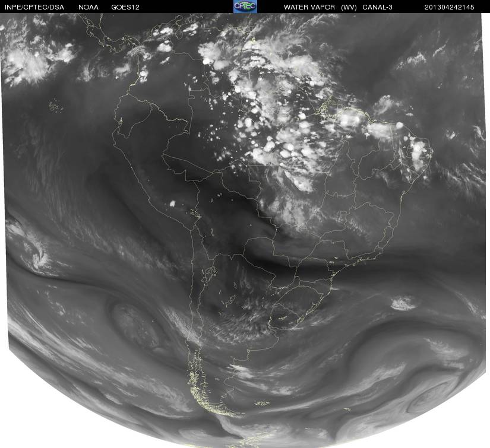Click the 201304242145 timestamp
Screen dimensions: 490x448
449,7
